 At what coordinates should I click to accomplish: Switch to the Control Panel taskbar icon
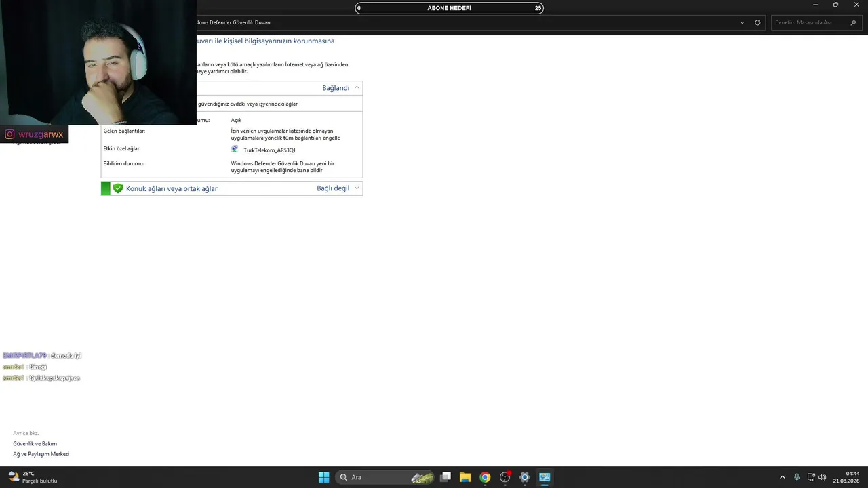545,477
